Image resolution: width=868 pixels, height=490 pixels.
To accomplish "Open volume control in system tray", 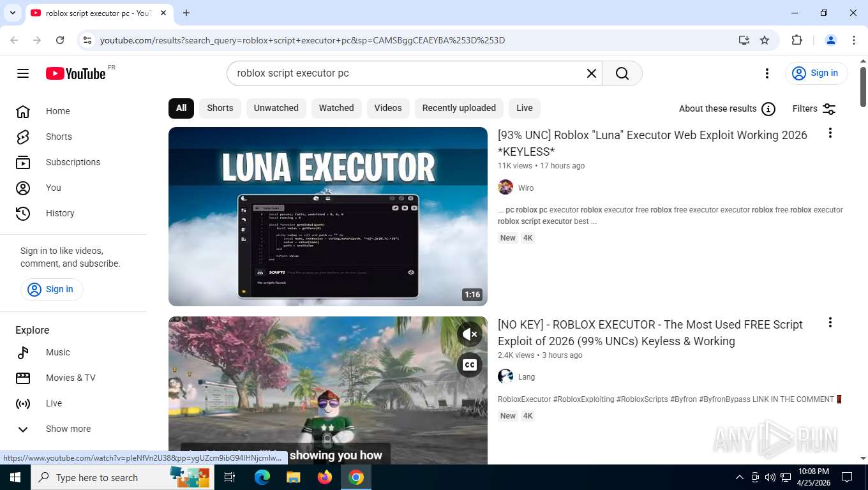I will [770, 477].
